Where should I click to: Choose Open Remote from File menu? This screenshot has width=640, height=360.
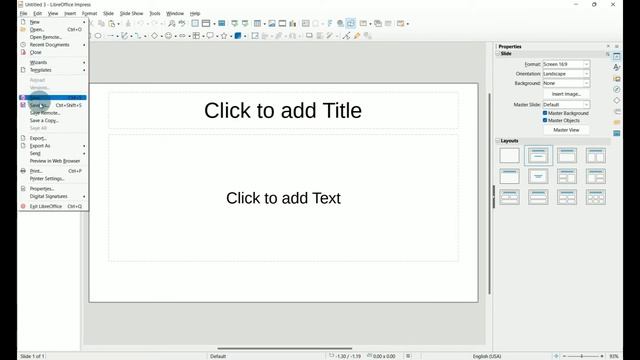pyautogui.click(x=53, y=37)
